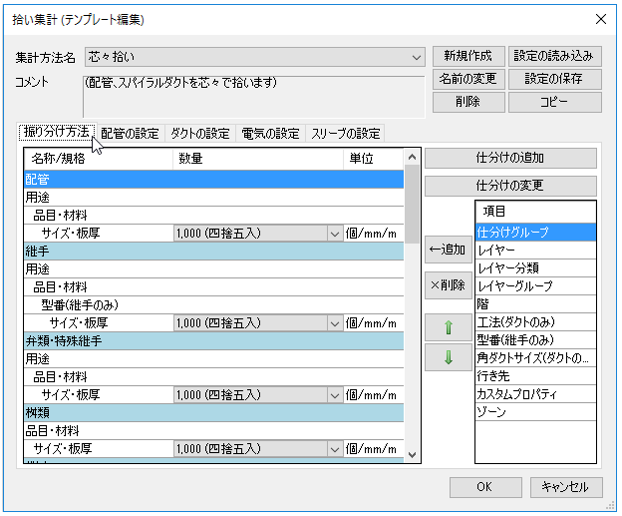Select 角ダクトサイズ(ダクトの... in 項目 list
The height and width of the screenshot is (516, 622).
point(536,358)
